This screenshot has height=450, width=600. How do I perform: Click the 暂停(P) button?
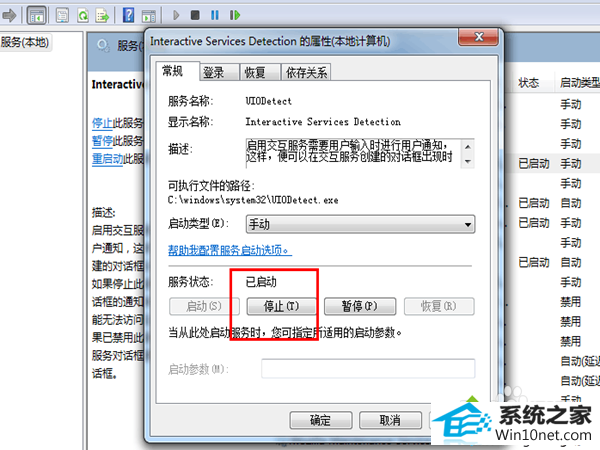pos(360,307)
